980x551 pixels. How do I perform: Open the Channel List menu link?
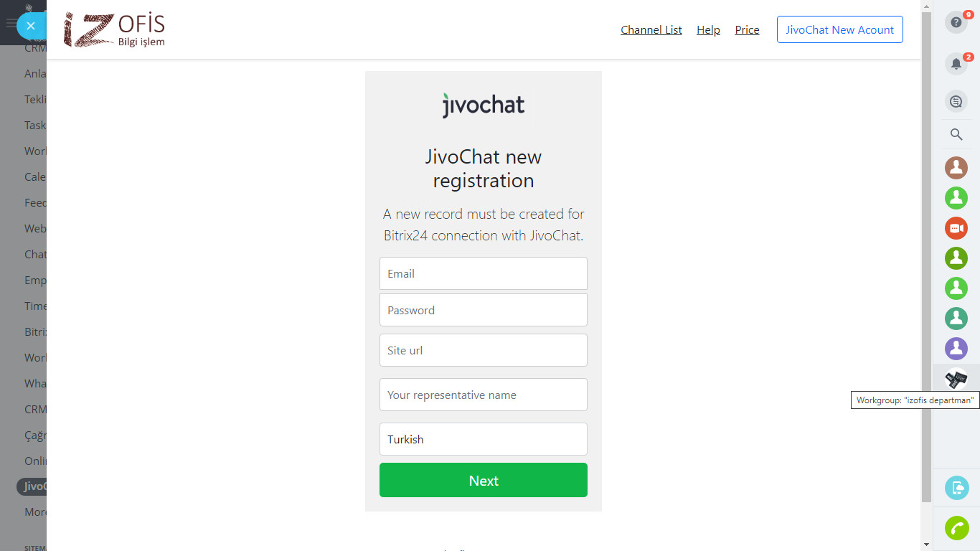(x=651, y=30)
